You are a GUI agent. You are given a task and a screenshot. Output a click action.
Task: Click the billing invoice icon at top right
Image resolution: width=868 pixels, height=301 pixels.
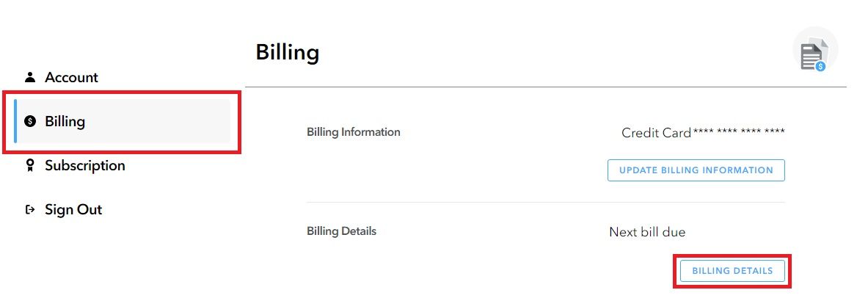tap(814, 55)
